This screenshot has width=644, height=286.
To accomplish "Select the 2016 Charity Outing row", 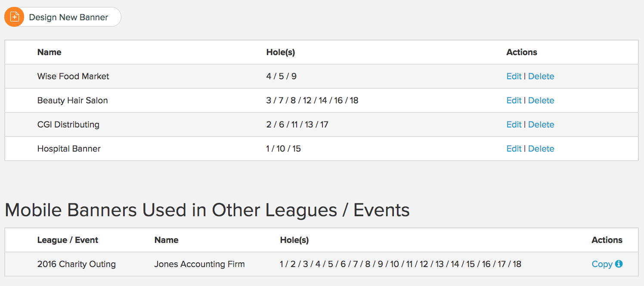I will tap(322, 264).
